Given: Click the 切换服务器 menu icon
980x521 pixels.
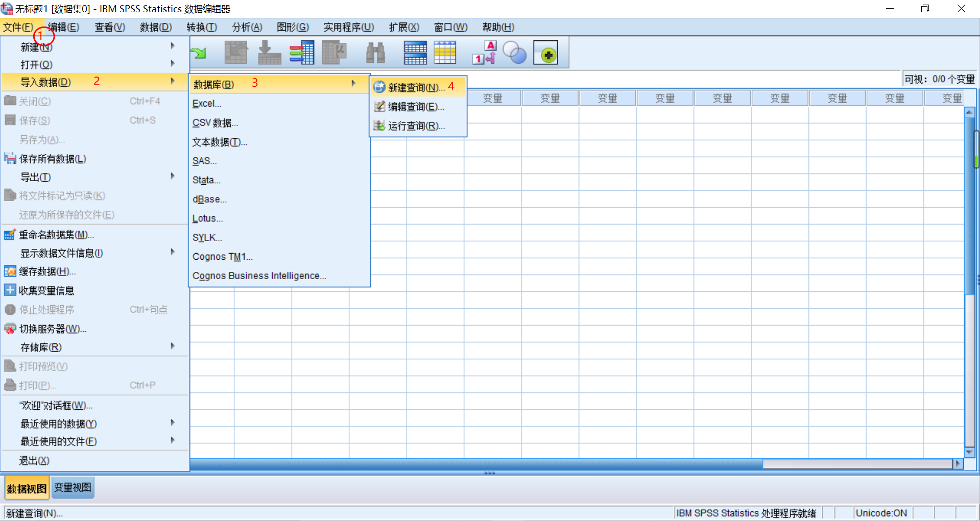Looking at the screenshot, I should [10, 329].
